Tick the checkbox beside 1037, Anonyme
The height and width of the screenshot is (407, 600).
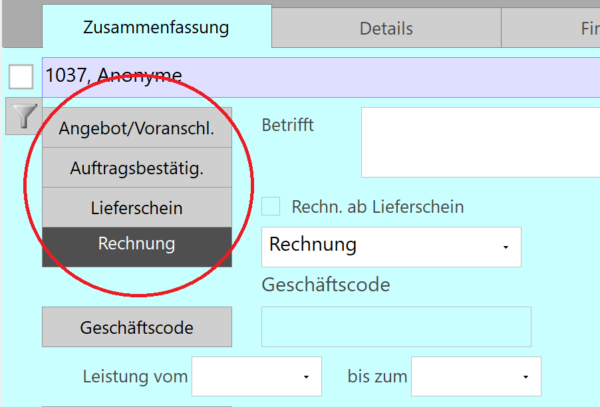21,77
